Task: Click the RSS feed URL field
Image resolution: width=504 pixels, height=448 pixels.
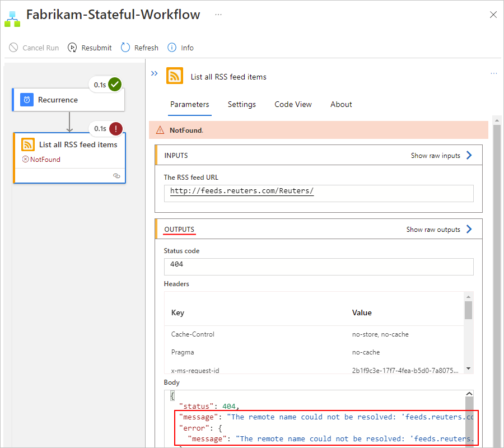Action: pyautogui.click(x=319, y=193)
